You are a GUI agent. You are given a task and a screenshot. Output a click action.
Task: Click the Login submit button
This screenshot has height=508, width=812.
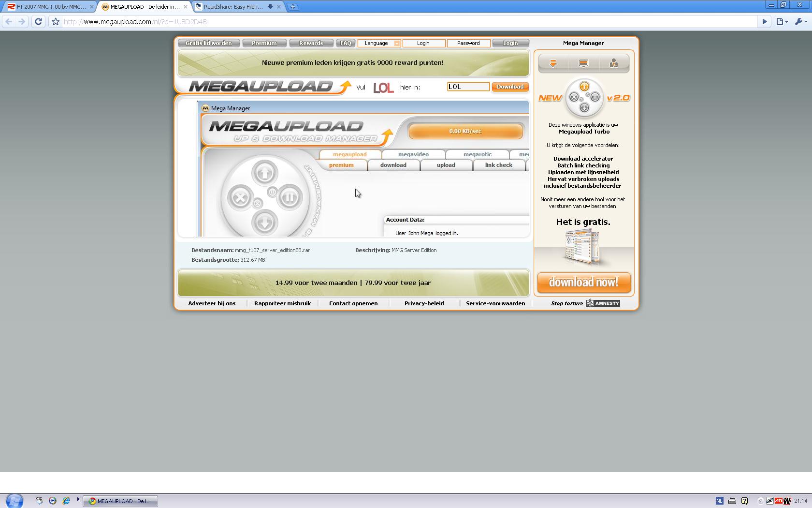(510, 43)
